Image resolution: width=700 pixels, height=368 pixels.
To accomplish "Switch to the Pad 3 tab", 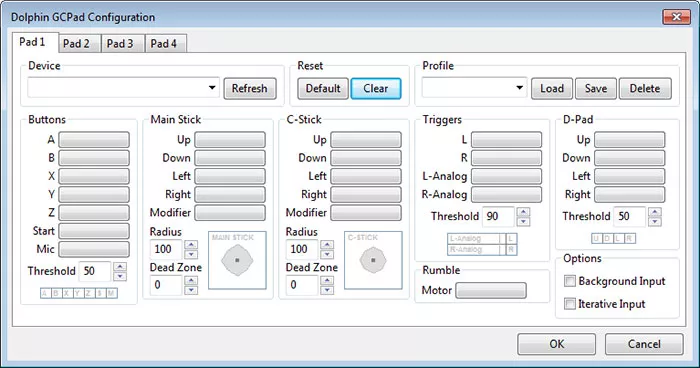I will 122,43.
